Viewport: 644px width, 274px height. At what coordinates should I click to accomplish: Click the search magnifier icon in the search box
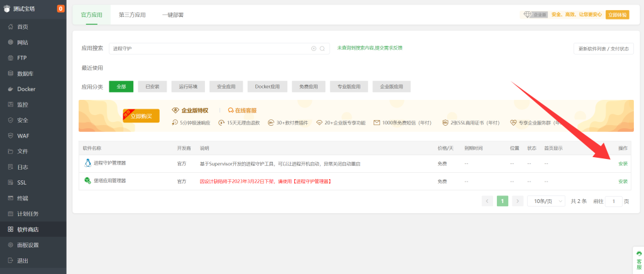click(322, 48)
